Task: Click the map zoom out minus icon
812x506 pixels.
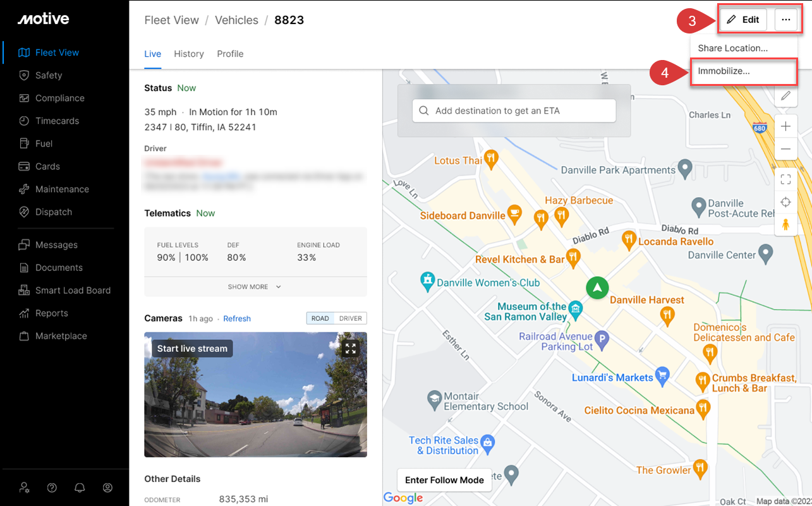Action: click(x=785, y=149)
